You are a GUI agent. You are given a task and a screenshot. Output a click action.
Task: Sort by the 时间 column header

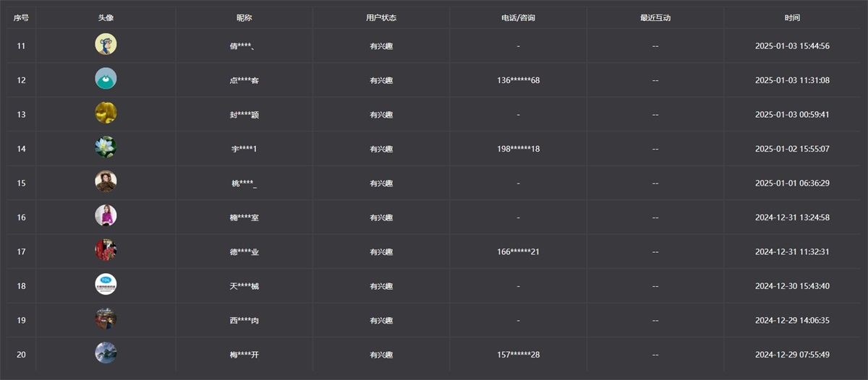pos(792,18)
